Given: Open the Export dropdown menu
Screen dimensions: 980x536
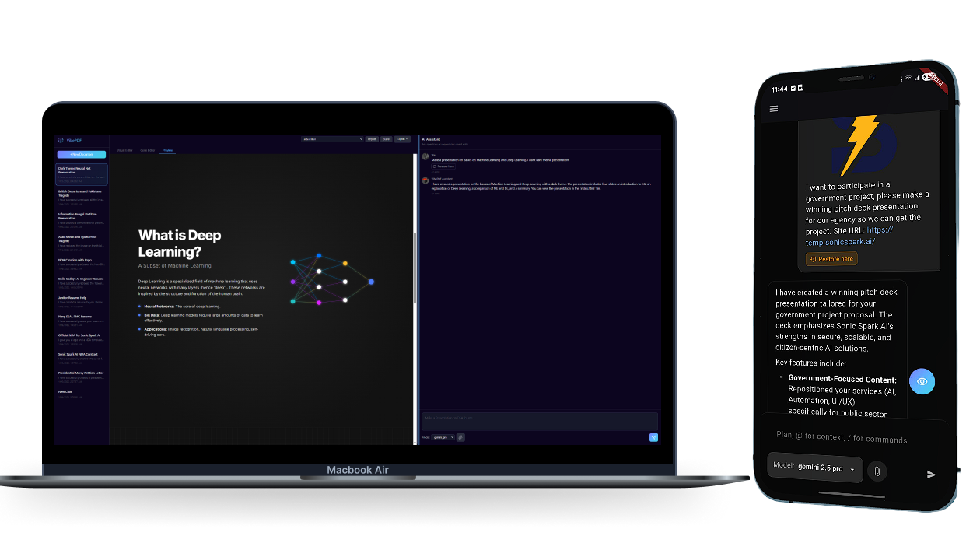Looking at the screenshot, I should pyautogui.click(x=401, y=138).
